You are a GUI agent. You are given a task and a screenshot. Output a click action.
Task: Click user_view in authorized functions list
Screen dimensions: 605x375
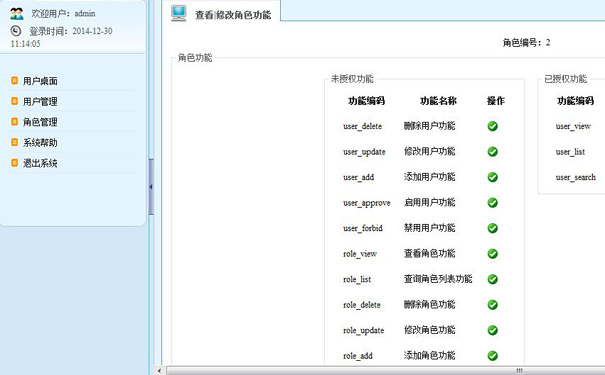(573, 126)
